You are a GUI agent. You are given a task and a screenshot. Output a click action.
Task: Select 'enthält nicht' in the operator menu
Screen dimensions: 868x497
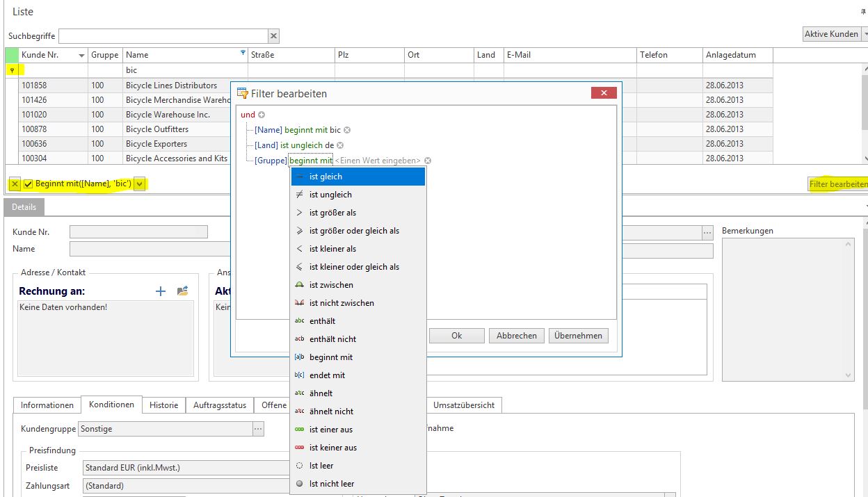coord(332,339)
